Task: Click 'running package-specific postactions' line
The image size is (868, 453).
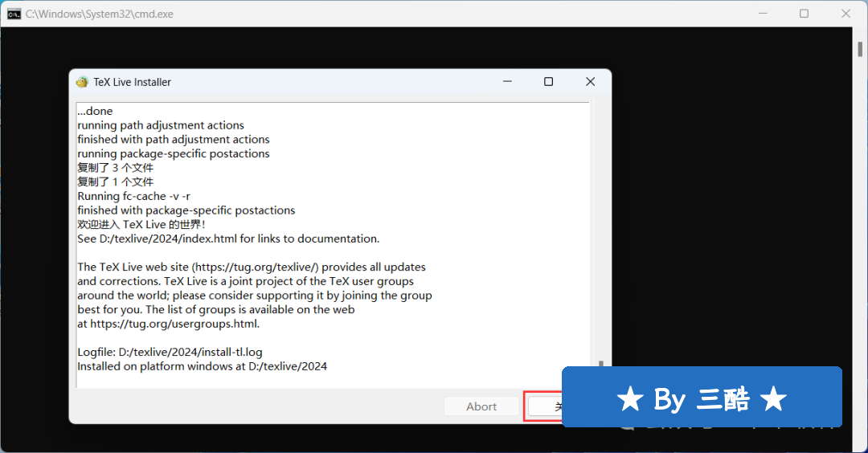Action: coord(174,153)
